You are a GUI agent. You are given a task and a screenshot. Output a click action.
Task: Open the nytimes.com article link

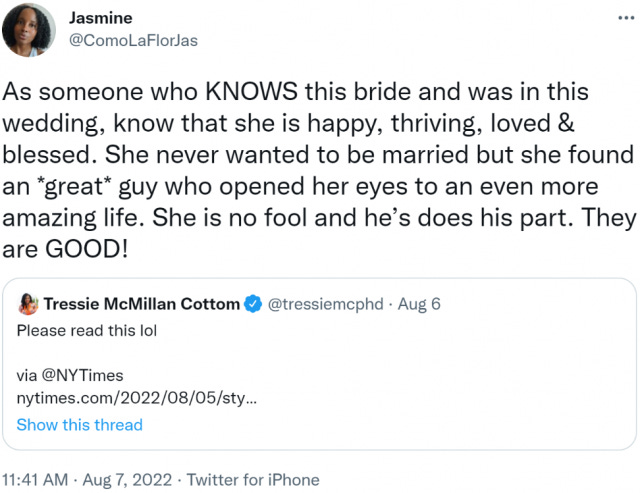(x=137, y=398)
